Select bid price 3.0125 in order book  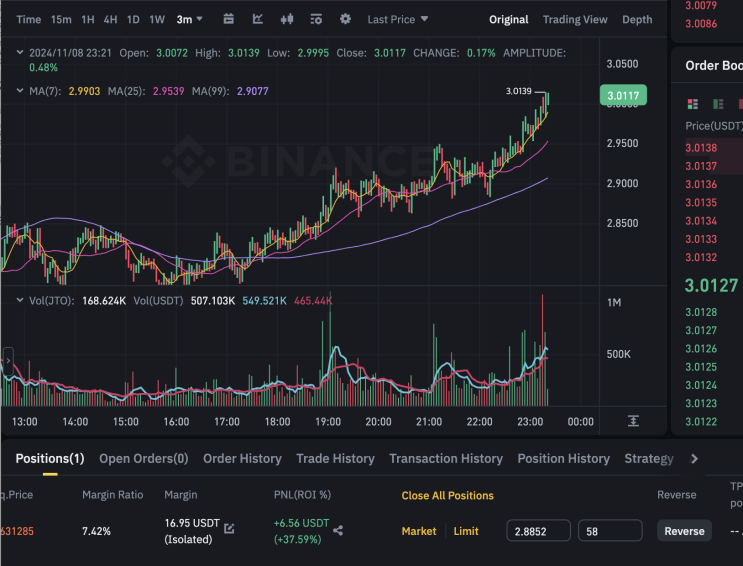(701, 367)
